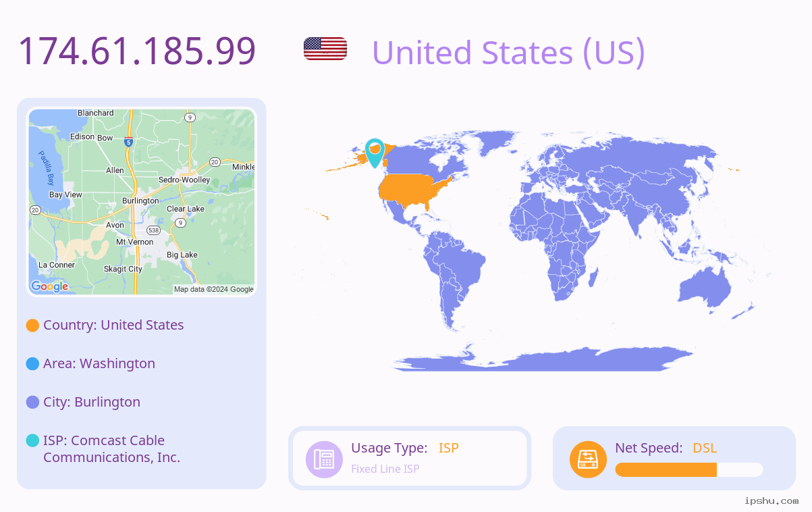The height and width of the screenshot is (512, 812).
Task: Click the Map data ©2024 Google attribution
Action: (214, 289)
